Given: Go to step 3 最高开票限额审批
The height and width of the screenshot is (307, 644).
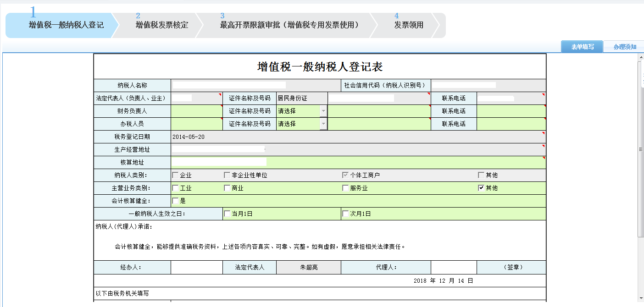Looking at the screenshot, I should click(x=289, y=25).
